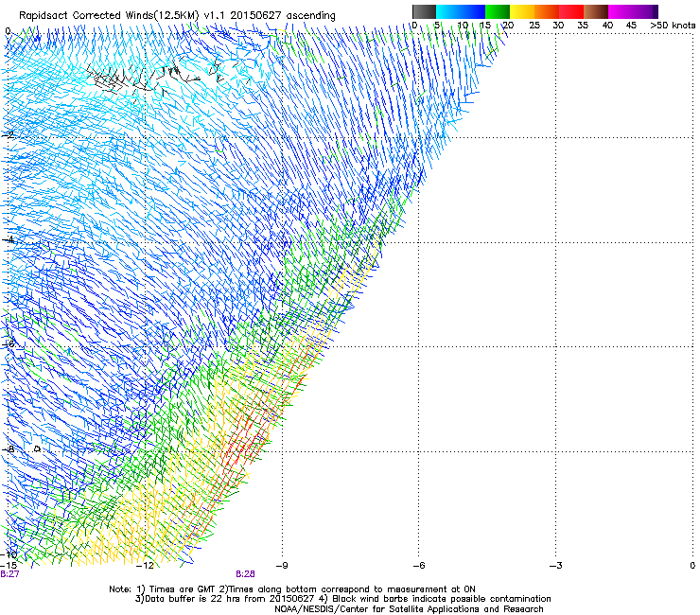The height and width of the screenshot is (615, 700).
Task: Click the '8:28' purple time label
Action: [246, 574]
